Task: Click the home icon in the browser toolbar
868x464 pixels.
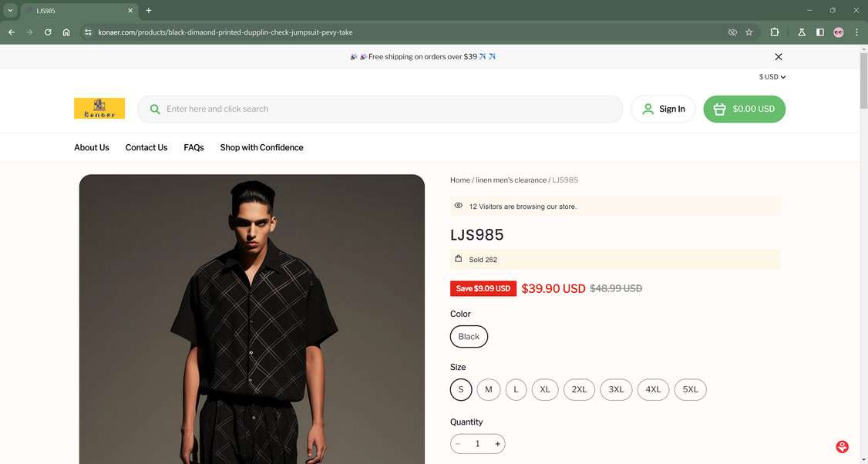Action: pos(66,32)
